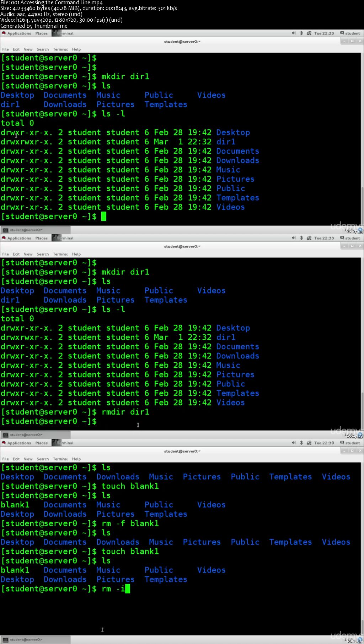Open Terminal menu in the top frame terminal
Viewport: 364px width, 644px height.
coord(60,49)
